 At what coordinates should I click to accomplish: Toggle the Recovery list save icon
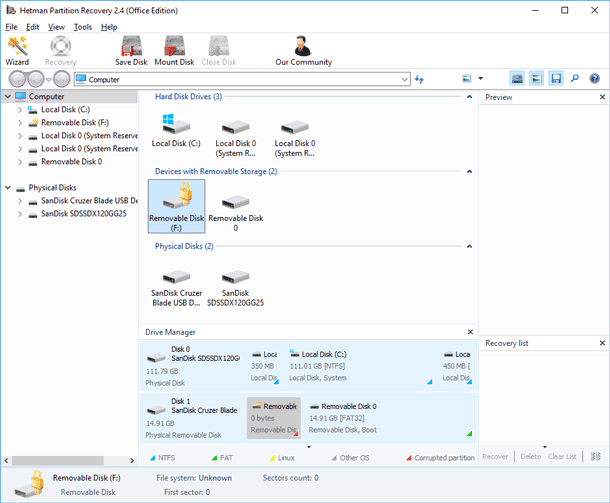coord(556,79)
